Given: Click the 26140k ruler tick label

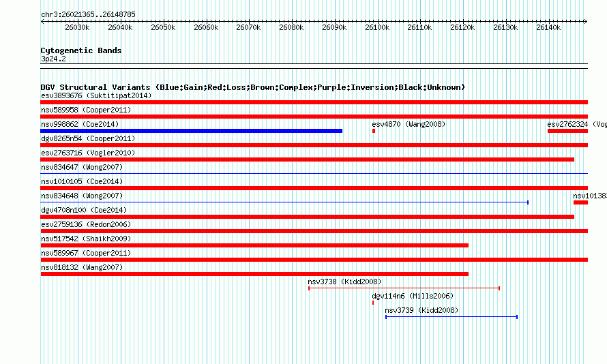Looking at the screenshot, I should coord(548,27).
